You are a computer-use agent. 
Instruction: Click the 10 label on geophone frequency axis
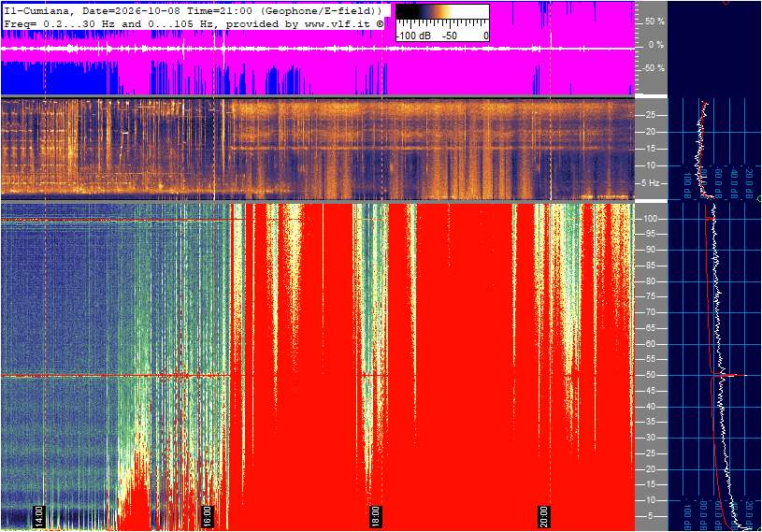tap(650, 165)
